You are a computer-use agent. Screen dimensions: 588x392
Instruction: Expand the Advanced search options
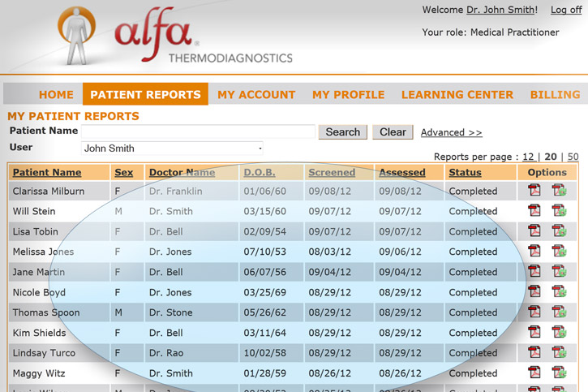coord(451,132)
